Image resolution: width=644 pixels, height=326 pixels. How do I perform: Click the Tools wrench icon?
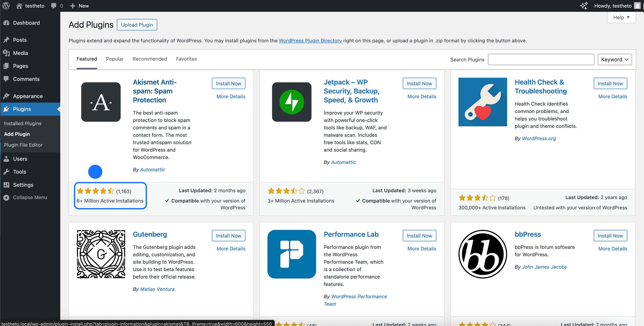point(6,172)
